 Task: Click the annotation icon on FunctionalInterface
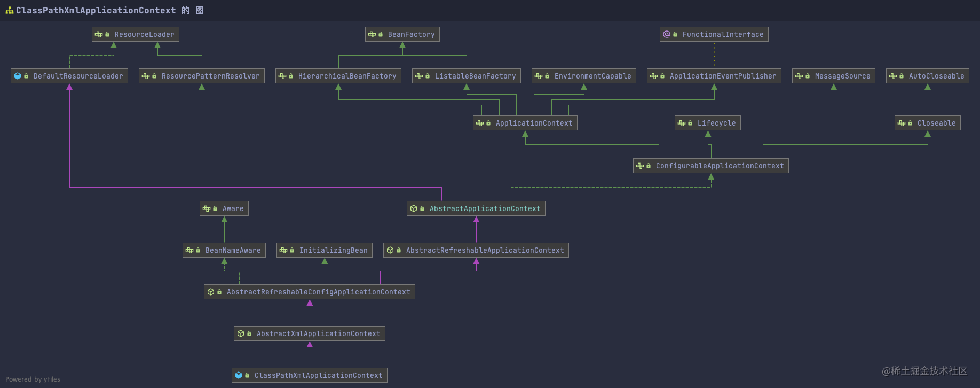(x=667, y=34)
